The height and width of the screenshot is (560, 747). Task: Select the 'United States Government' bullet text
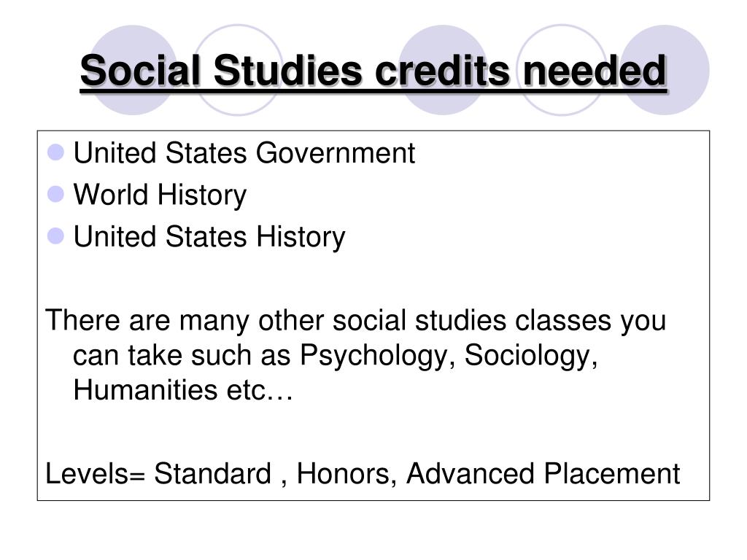pos(244,153)
